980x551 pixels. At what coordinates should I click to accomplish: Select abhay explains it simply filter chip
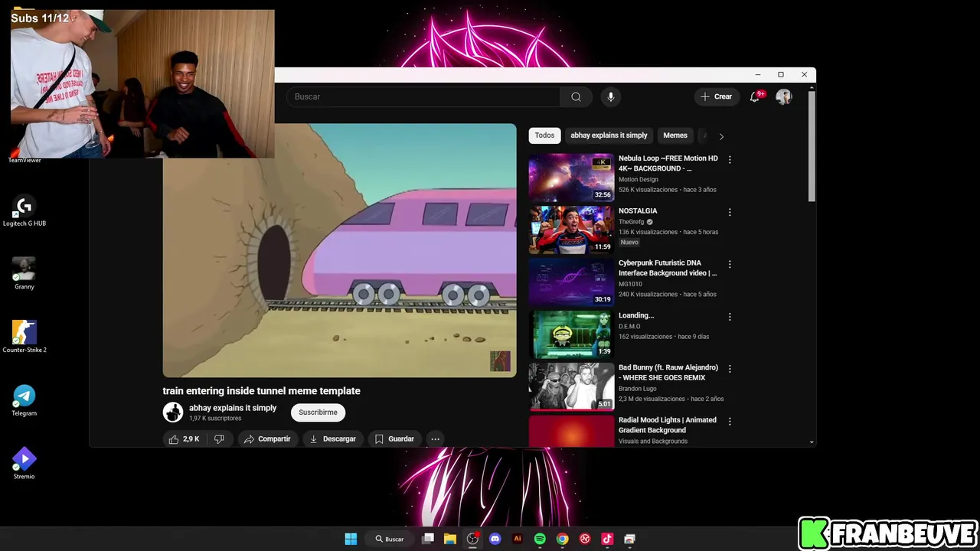click(609, 135)
